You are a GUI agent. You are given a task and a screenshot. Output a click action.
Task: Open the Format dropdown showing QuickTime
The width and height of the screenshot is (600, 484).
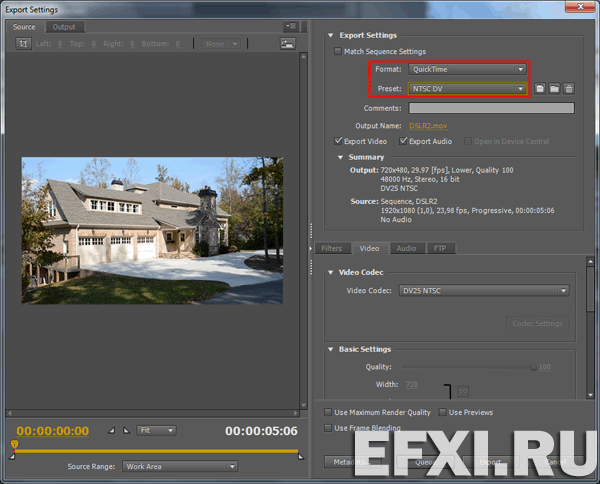[x=467, y=69]
